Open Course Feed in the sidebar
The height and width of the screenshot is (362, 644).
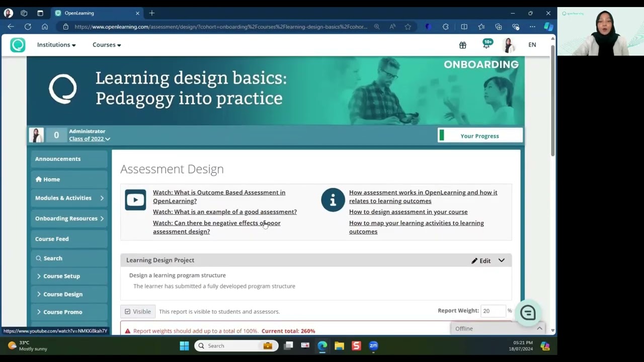coord(69,239)
